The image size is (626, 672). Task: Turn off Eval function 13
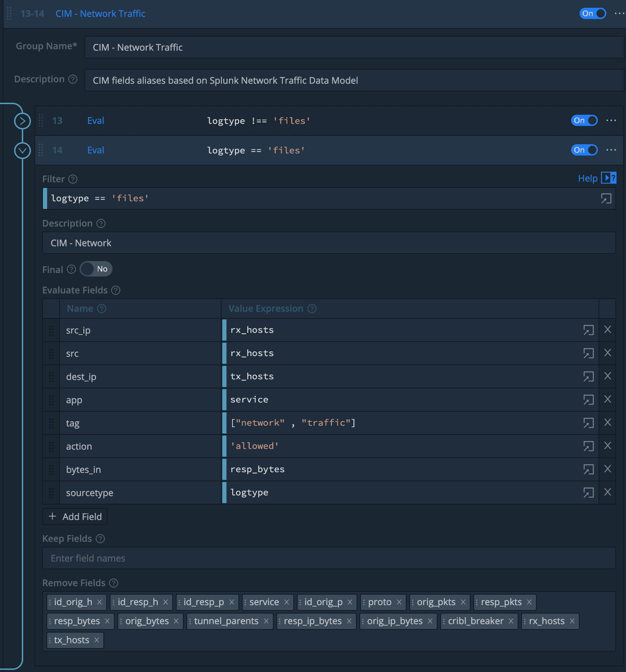[x=584, y=121]
